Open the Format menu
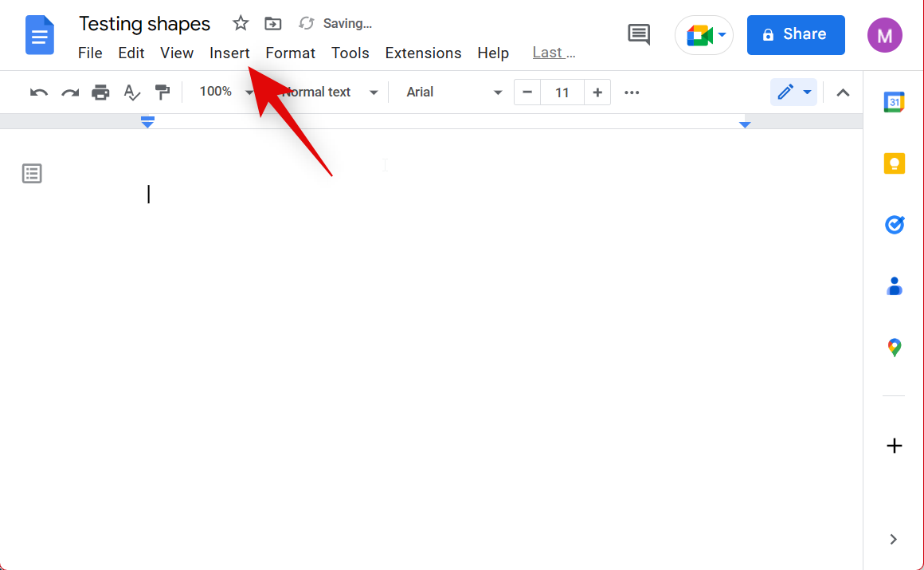 click(x=291, y=53)
